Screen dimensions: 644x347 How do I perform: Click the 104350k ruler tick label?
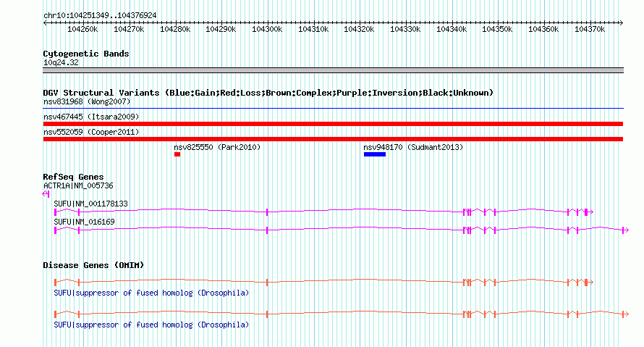coord(497,30)
